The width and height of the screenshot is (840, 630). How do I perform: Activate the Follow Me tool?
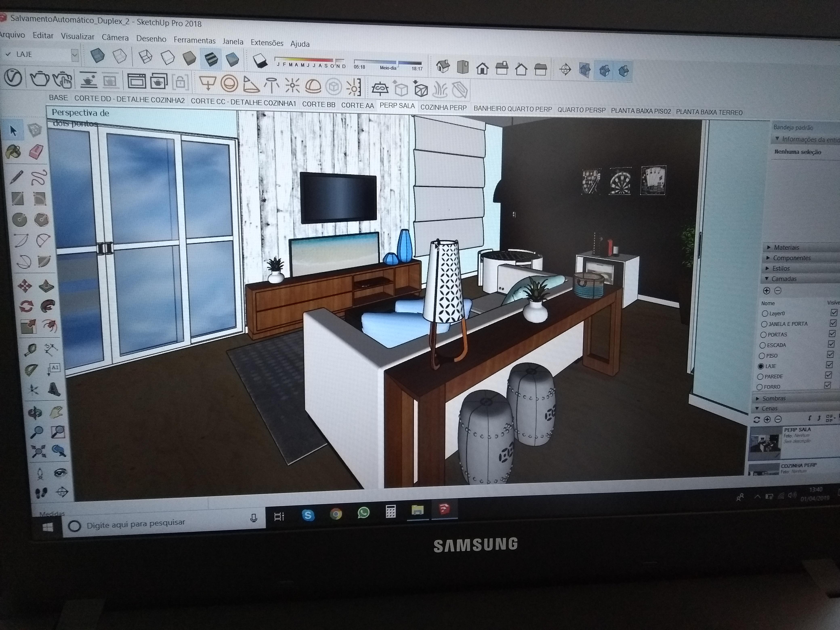pyautogui.click(x=48, y=306)
